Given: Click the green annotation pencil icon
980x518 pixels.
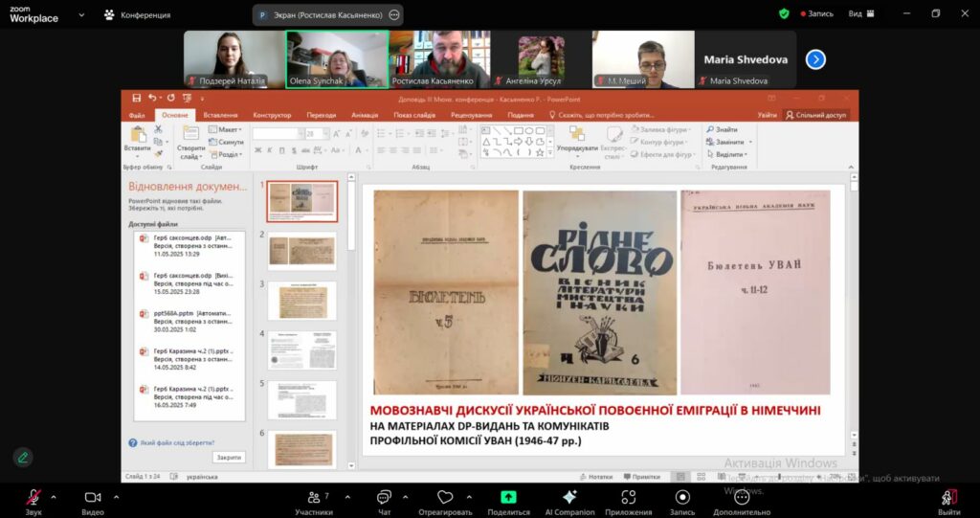Looking at the screenshot, I should [23, 458].
